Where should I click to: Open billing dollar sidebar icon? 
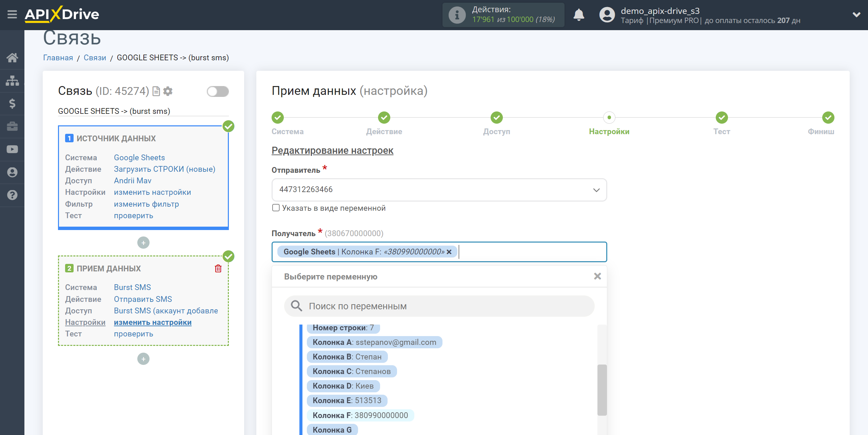[x=12, y=103]
